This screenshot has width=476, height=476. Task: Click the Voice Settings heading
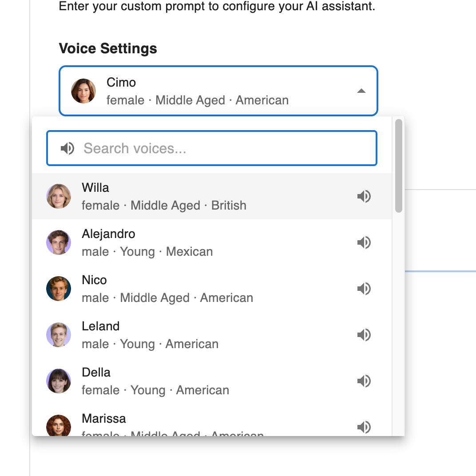click(108, 48)
